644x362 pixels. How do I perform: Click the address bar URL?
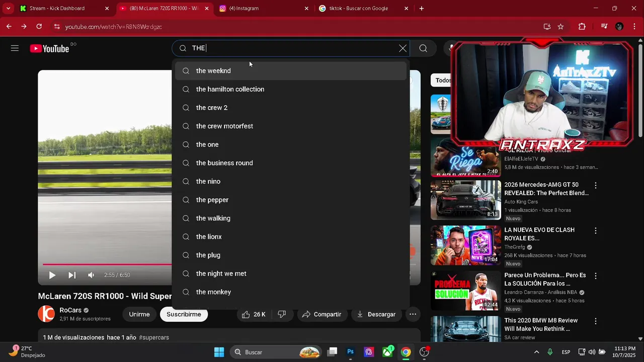pyautogui.click(x=113, y=27)
